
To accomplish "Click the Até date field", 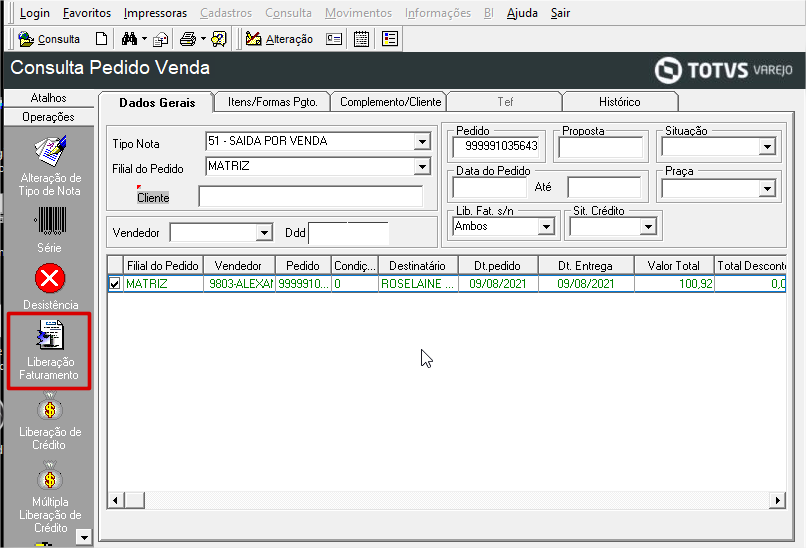I will coord(604,188).
